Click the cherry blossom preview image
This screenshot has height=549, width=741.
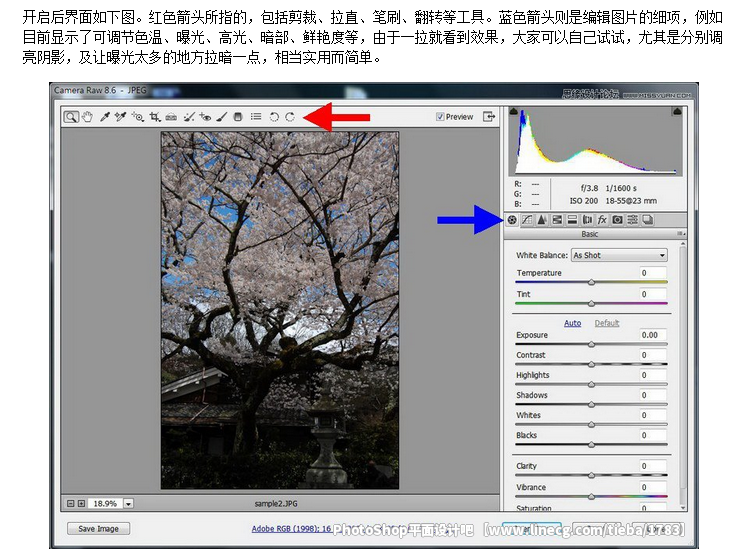(280, 310)
